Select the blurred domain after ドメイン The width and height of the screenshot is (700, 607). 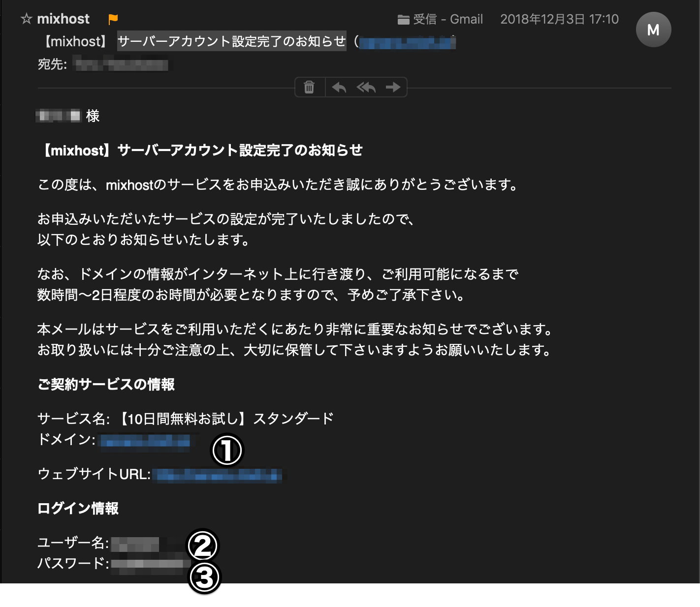tap(147, 441)
